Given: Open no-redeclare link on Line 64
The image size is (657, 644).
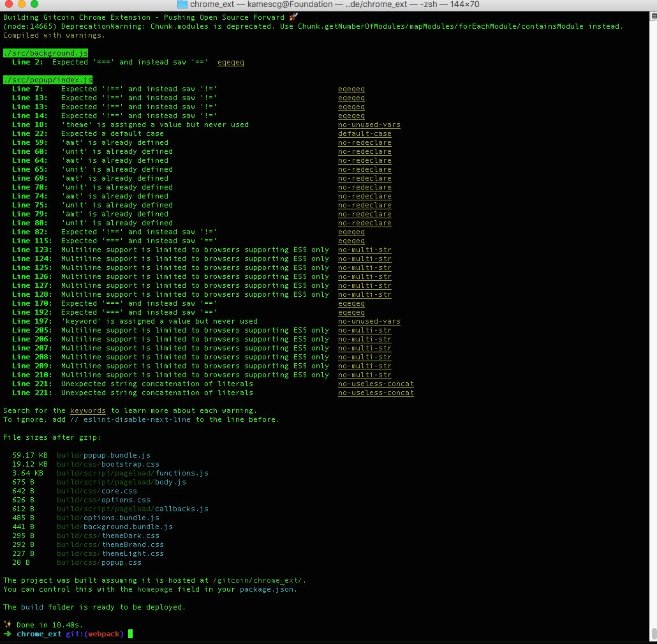Looking at the screenshot, I should [x=364, y=160].
